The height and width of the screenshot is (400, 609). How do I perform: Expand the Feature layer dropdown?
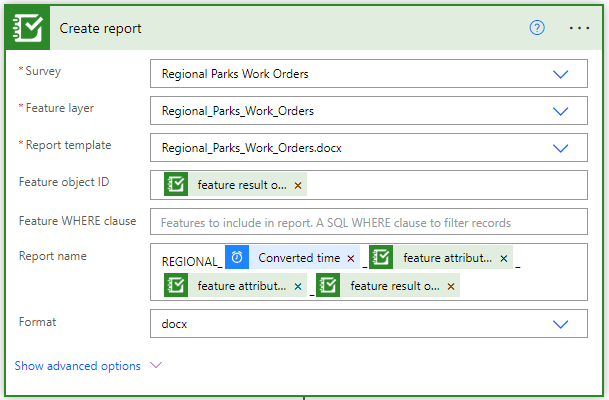(x=560, y=111)
